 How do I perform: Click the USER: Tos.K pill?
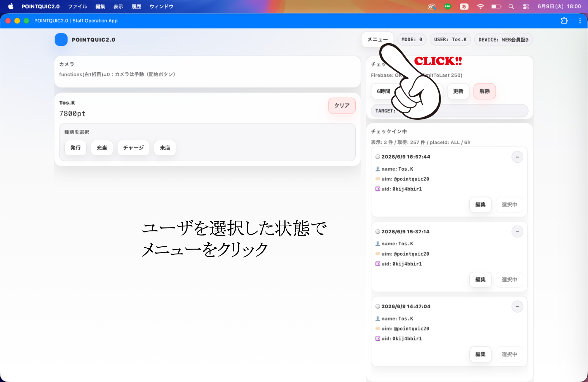[x=450, y=40]
